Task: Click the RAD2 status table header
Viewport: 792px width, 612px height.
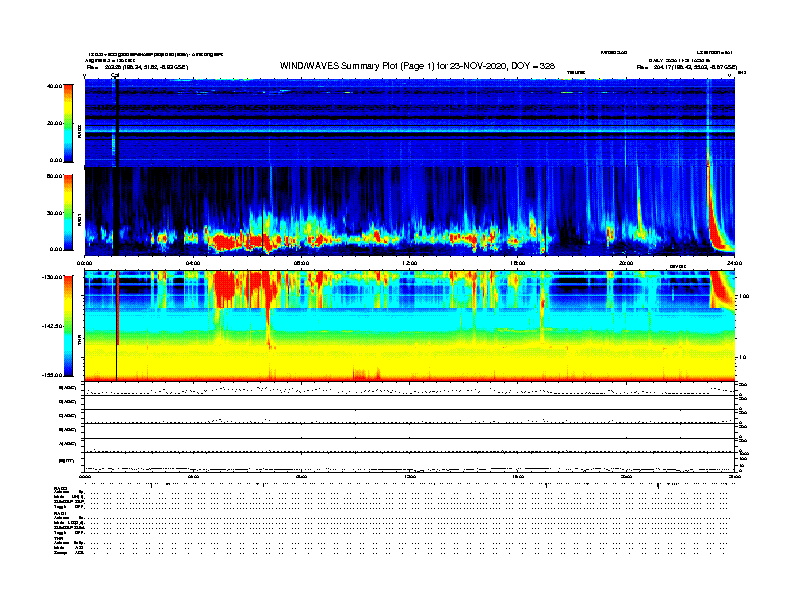Action: point(61,489)
